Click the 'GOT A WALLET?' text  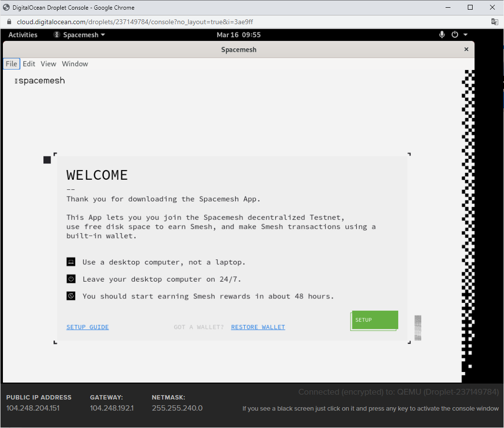198,327
